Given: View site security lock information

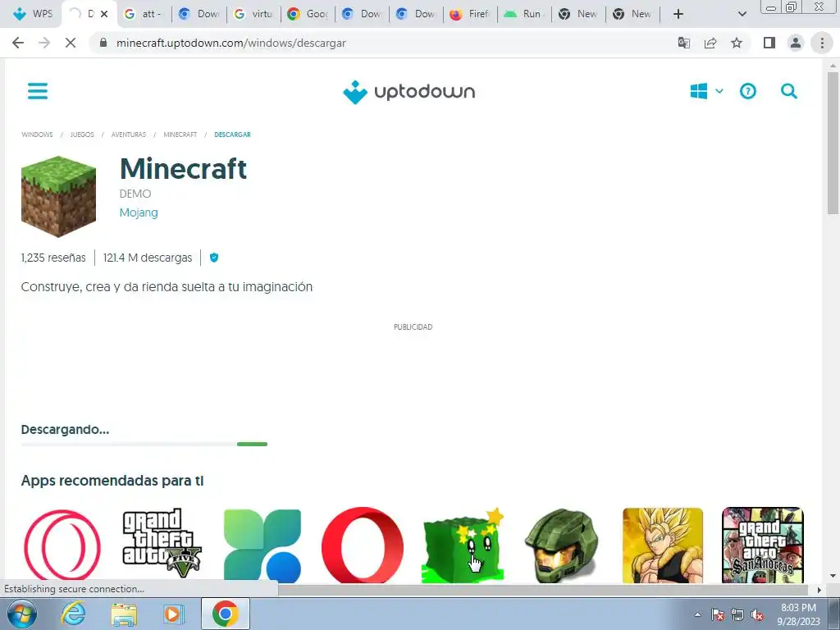Looking at the screenshot, I should tap(103, 43).
